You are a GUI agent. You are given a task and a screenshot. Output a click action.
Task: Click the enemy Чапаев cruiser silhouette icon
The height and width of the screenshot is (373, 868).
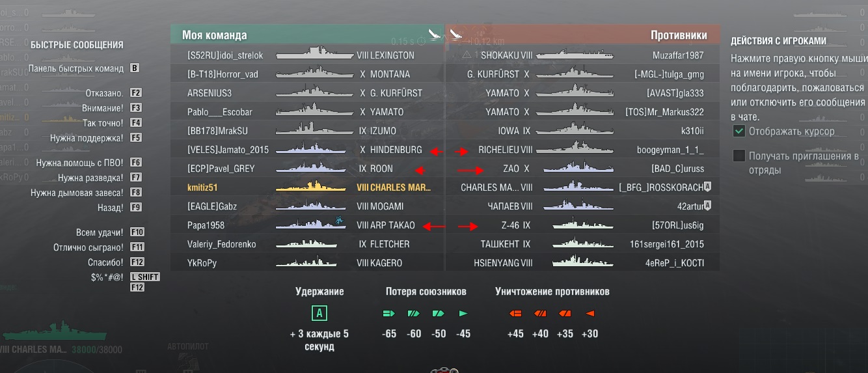coord(579,205)
